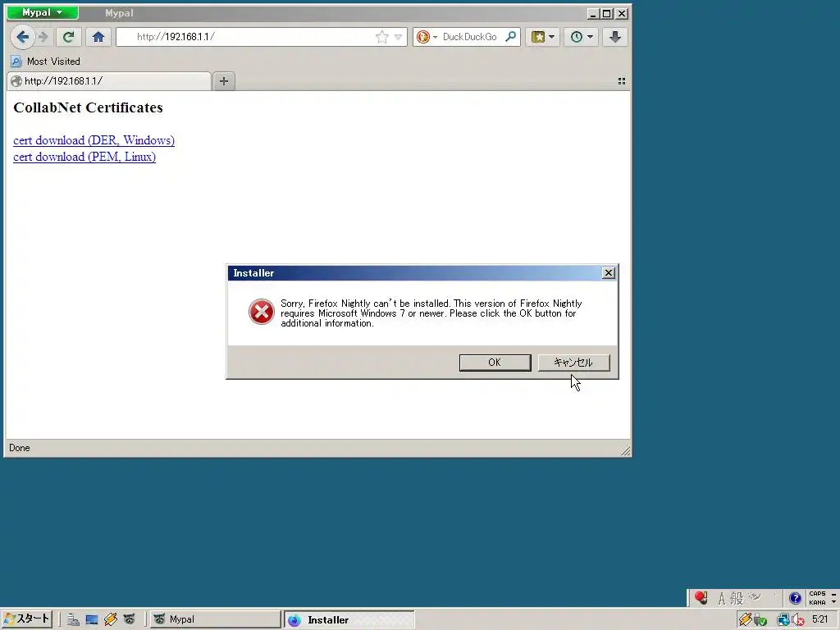The height and width of the screenshot is (630, 840).
Task: Click the red error icon in Installer dialog
Action: [262, 312]
